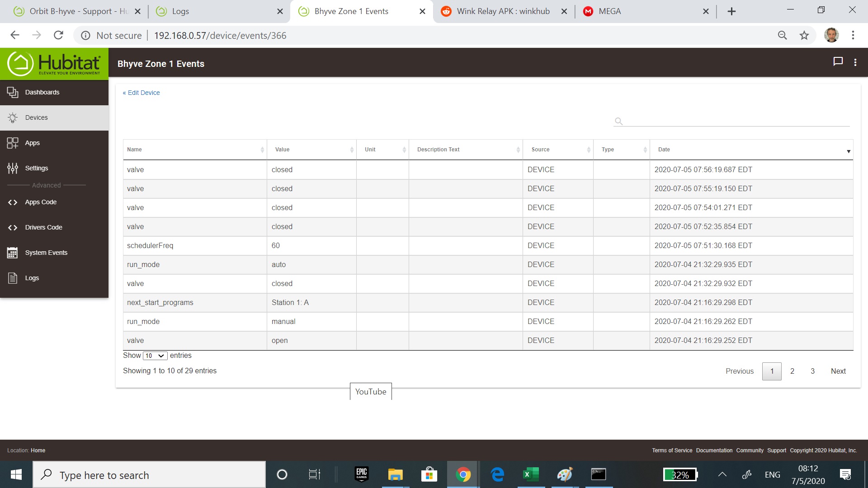Click the zoom magnifier in address bar

[782, 35]
